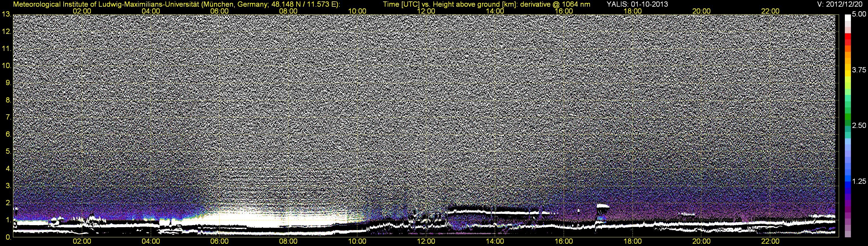Click the 04:00 label on the bottom time axis
The width and height of the screenshot is (868, 246).
(x=151, y=241)
